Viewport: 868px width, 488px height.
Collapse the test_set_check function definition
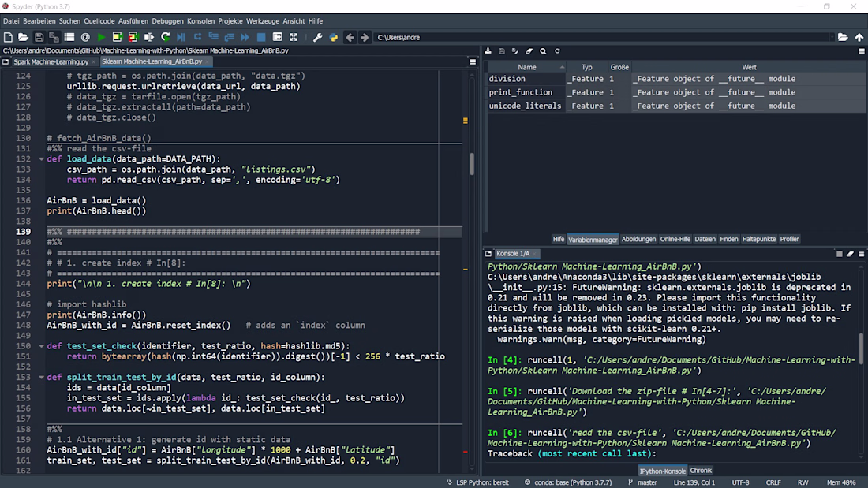tap(41, 346)
